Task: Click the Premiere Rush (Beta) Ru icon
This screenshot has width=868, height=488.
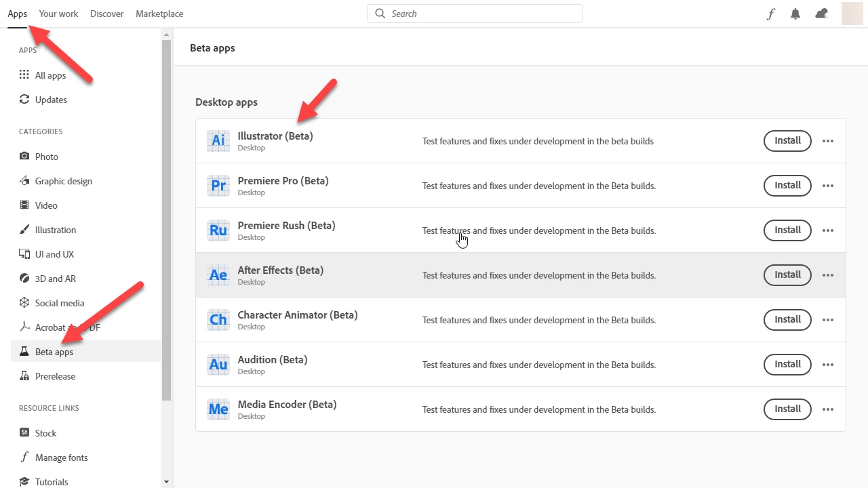Action: click(x=218, y=230)
